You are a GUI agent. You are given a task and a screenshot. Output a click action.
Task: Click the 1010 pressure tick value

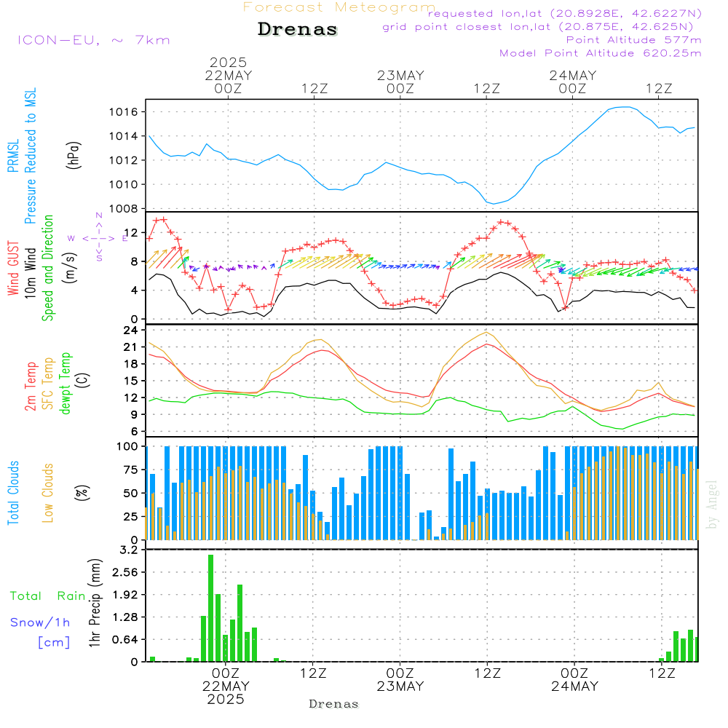point(124,184)
